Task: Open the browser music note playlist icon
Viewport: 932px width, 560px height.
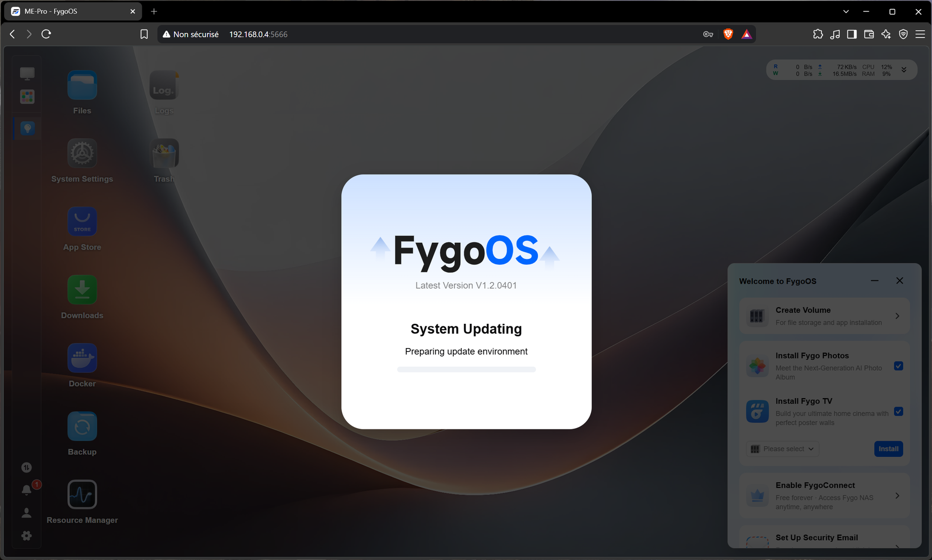Action: pos(835,34)
